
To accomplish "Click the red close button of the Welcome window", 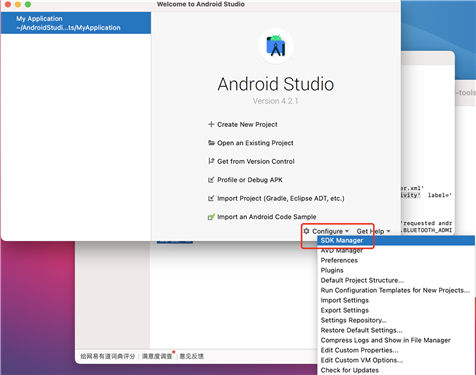I will (8, 4).
